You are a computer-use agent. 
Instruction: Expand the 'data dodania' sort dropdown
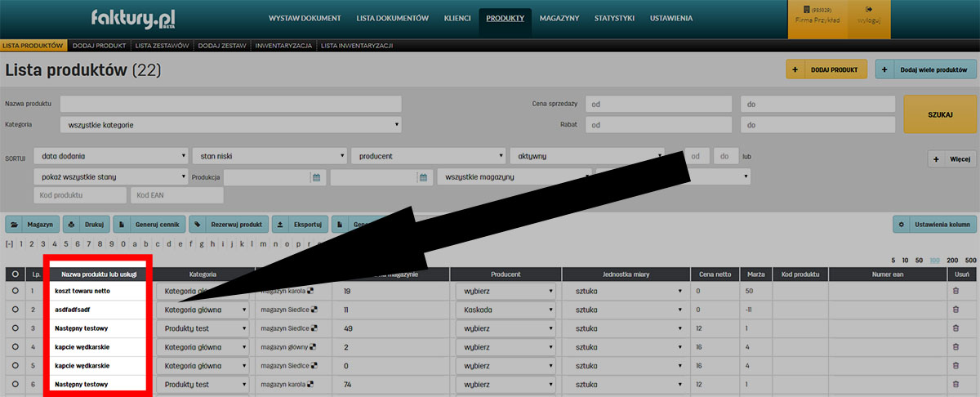(x=111, y=155)
